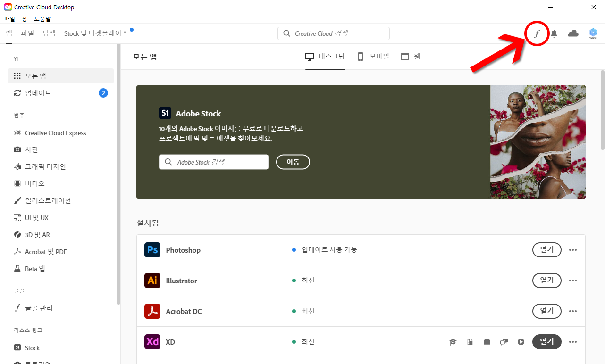Click the main content vertical scrollbar
605x364 pixels.
click(x=603, y=110)
